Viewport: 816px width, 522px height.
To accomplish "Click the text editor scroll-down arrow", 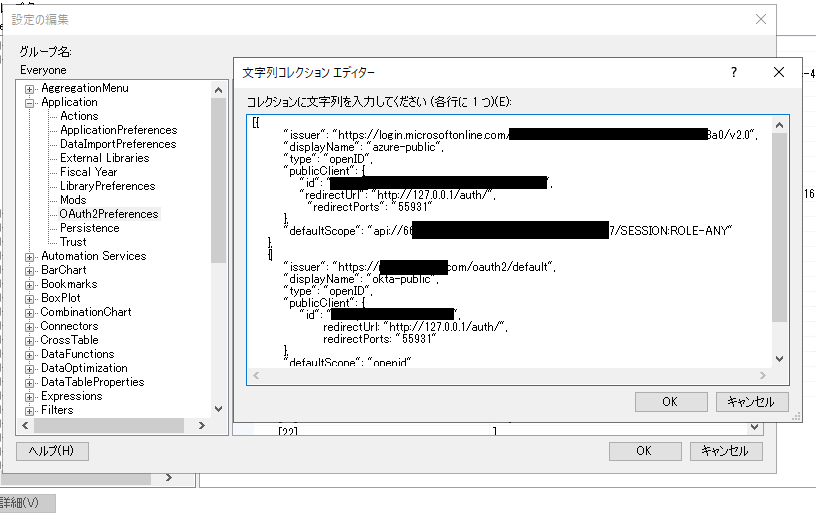I will 780,359.
